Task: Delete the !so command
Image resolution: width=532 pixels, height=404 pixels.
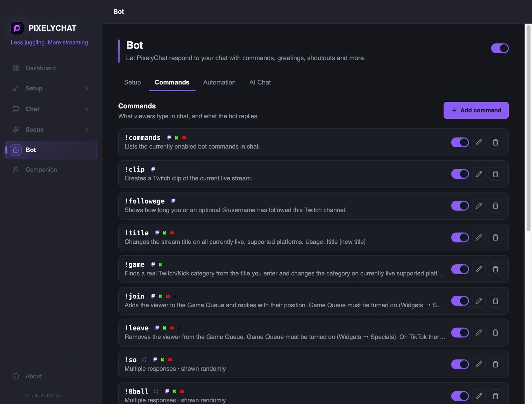Action: pyautogui.click(x=495, y=364)
